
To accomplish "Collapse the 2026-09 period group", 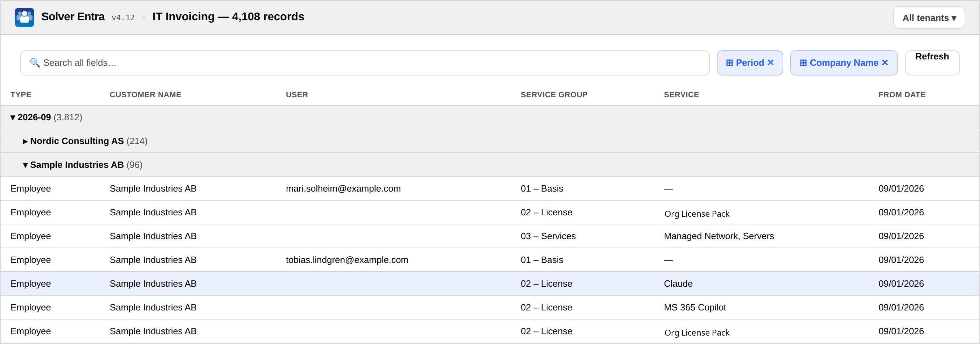I will [x=13, y=117].
